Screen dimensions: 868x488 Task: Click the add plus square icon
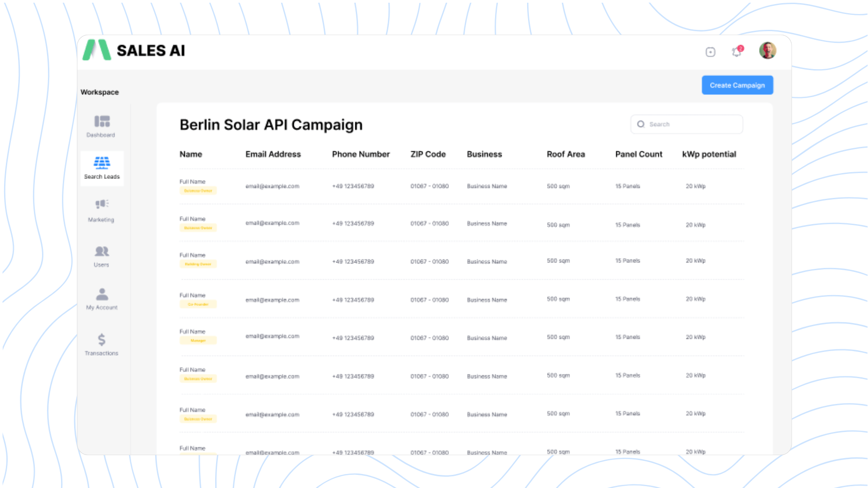click(710, 52)
